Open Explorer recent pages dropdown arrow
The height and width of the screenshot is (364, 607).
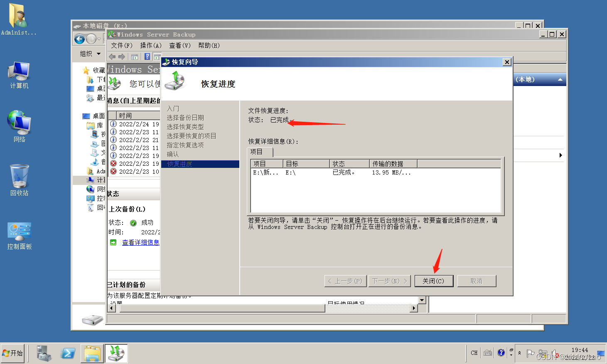[99, 39]
